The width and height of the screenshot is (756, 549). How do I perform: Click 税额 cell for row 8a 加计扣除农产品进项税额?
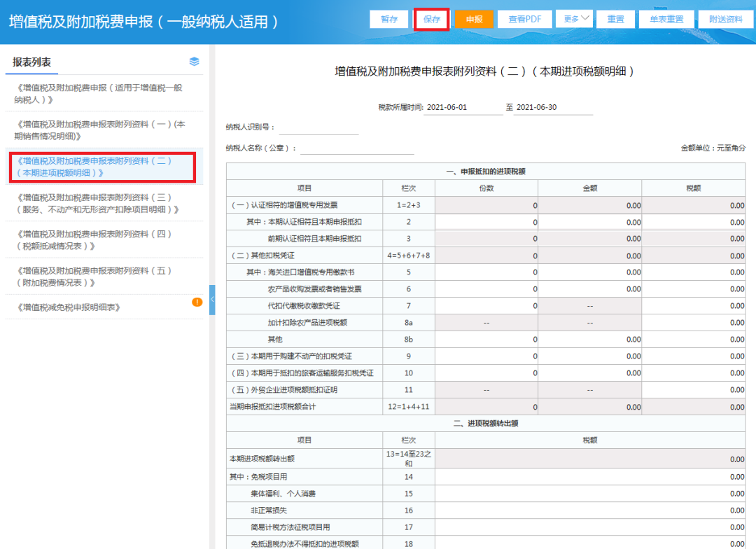tap(693, 323)
